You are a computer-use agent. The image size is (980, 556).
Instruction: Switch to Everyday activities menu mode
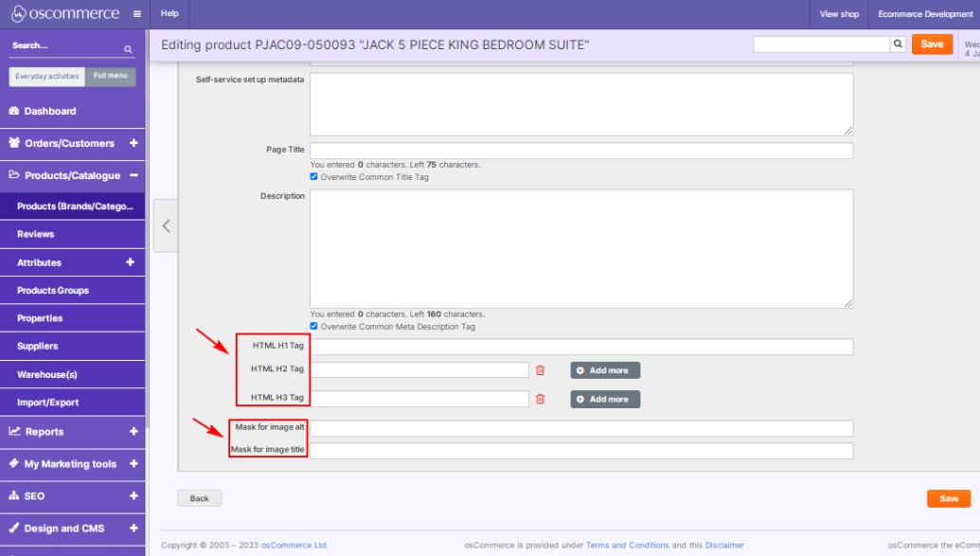(x=47, y=77)
